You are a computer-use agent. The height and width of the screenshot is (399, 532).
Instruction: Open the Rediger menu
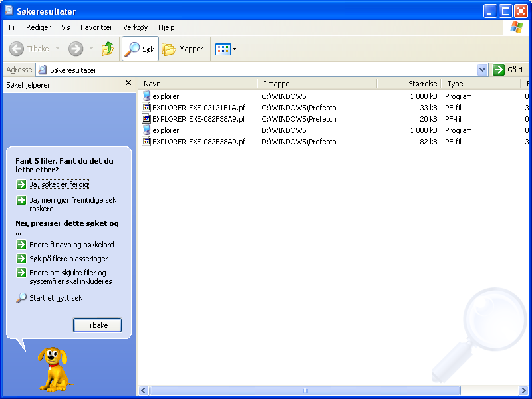coord(39,27)
